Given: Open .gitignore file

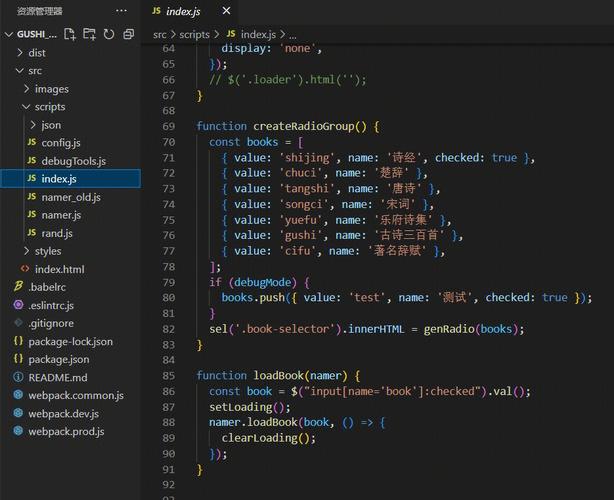Looking at the screenshot, I should [51, 323].
